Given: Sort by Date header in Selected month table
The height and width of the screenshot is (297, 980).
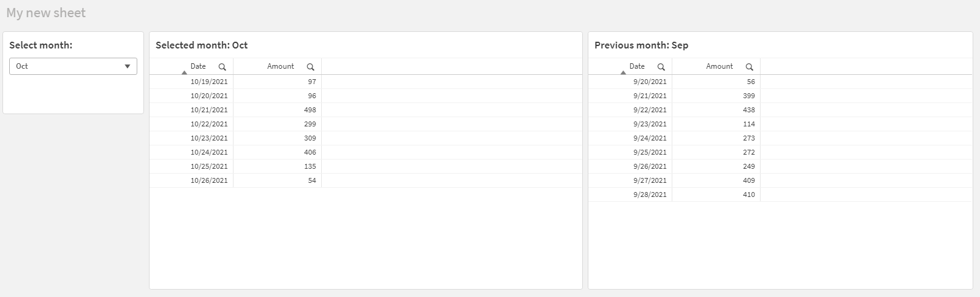Looking at the screenshot, I should (198, 66).
